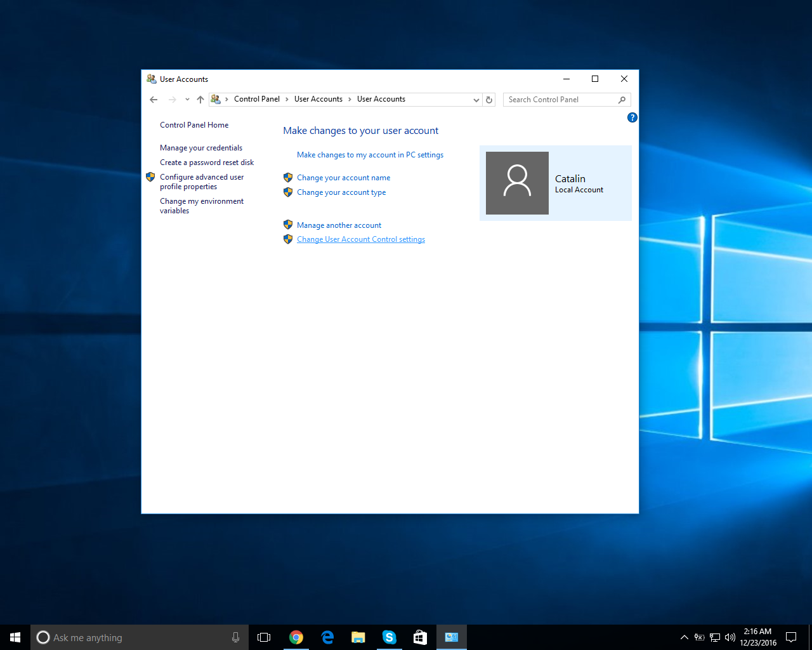Open Make changes to my account in PC settings
The width and height of the screenshot is (812, 650).
[x=370, y=155]
